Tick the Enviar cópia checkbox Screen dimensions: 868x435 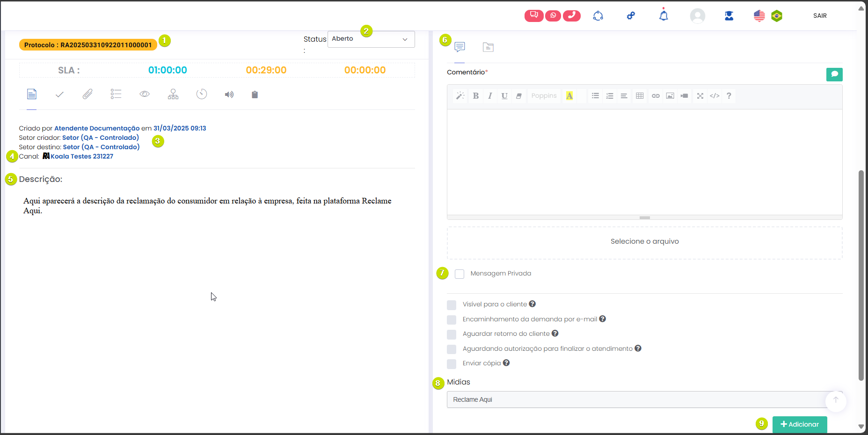click(x=452, y=364)
